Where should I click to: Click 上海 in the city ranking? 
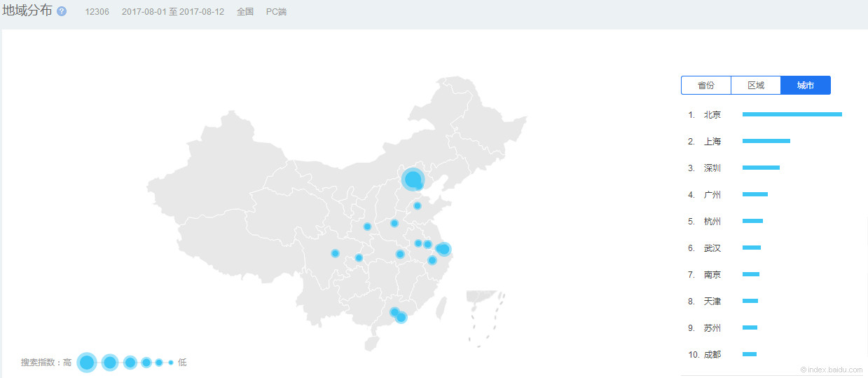712,142
